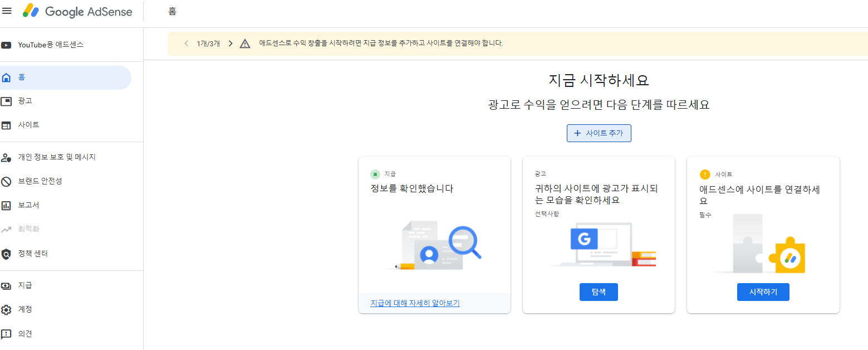Click the green status icon on 지급 card
868x350 pixels.
tap(375, 174)
